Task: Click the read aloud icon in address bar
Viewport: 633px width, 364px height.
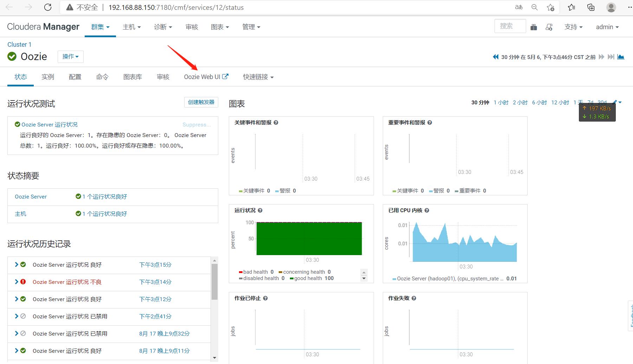Action: (519, 7)
